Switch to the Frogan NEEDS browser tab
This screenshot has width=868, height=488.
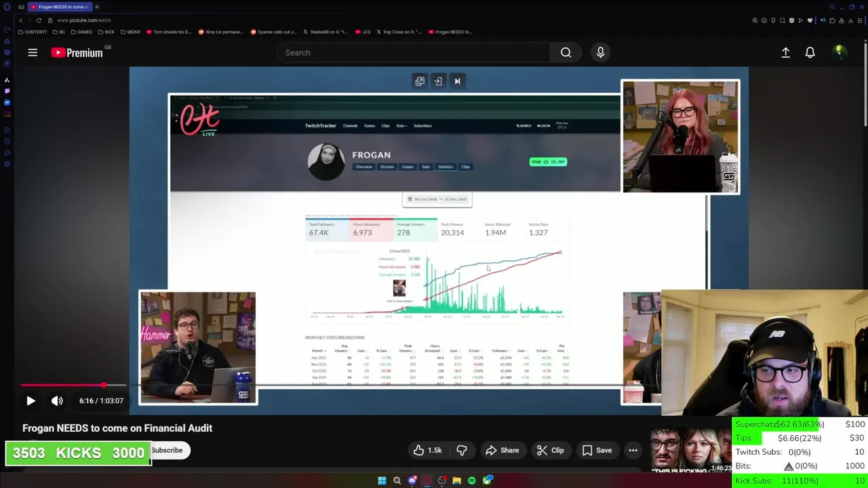60,7
